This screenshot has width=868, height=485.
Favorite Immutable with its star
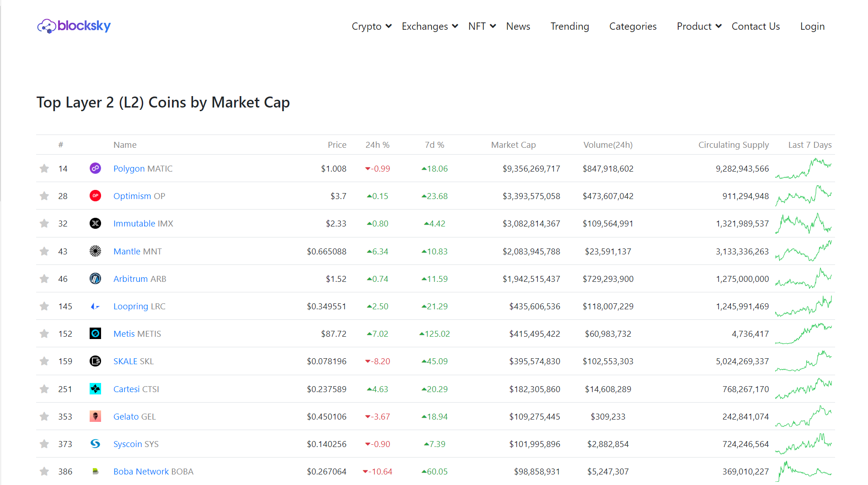coord(44,223)
